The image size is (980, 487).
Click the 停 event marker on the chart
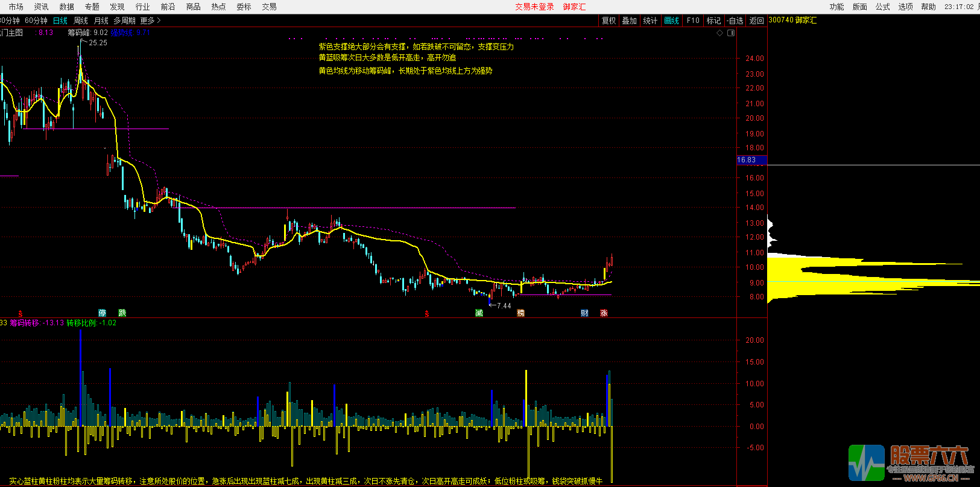click(x=103, y=313)
